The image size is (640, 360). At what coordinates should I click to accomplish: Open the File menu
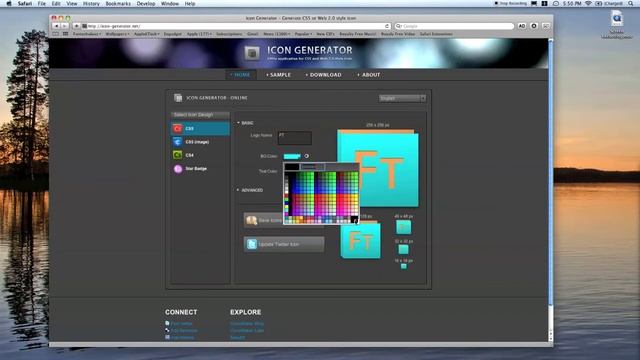[42, 4]
